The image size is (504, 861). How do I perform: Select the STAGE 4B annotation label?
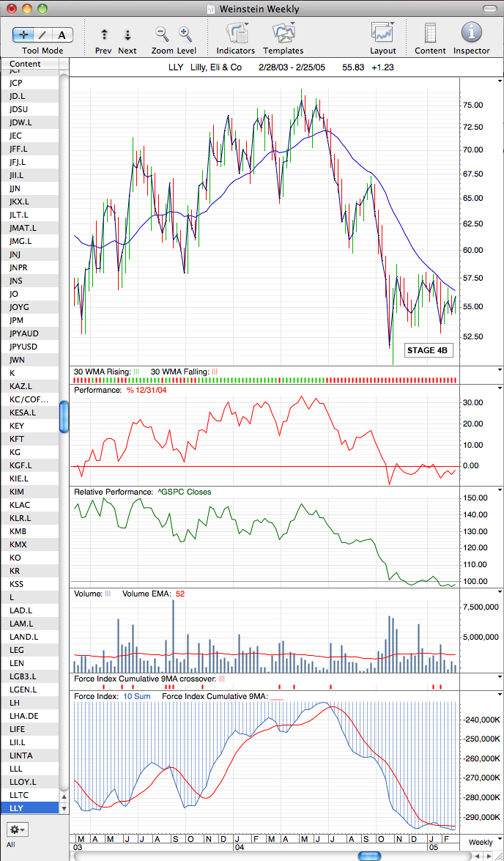click(429, 350)
